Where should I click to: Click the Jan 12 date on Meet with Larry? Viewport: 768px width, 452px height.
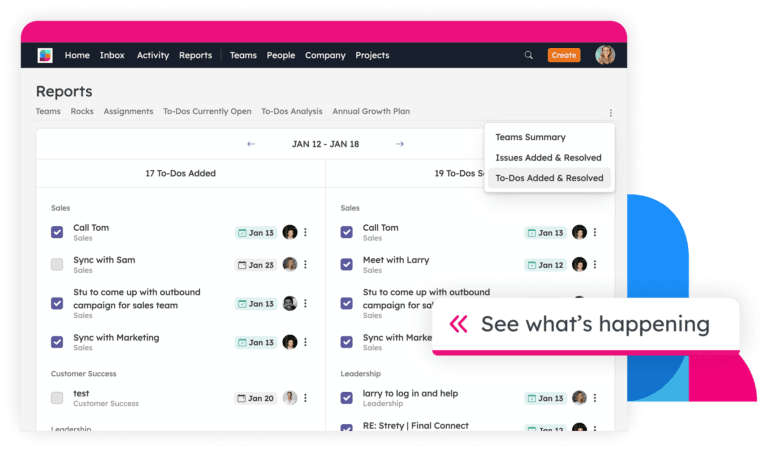(546, 265)
